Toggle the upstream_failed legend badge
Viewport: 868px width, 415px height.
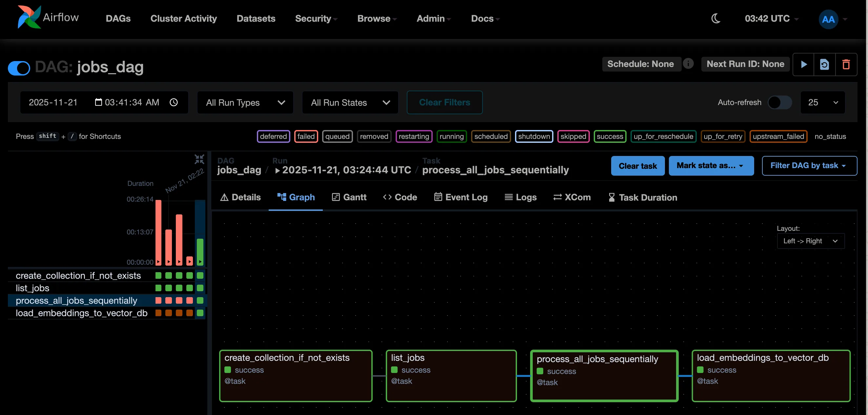778,137
